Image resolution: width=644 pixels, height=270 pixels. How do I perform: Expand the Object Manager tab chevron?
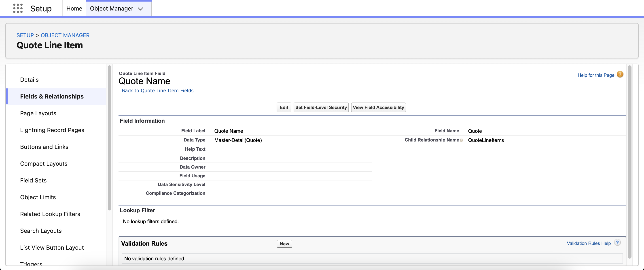(140, 9)
